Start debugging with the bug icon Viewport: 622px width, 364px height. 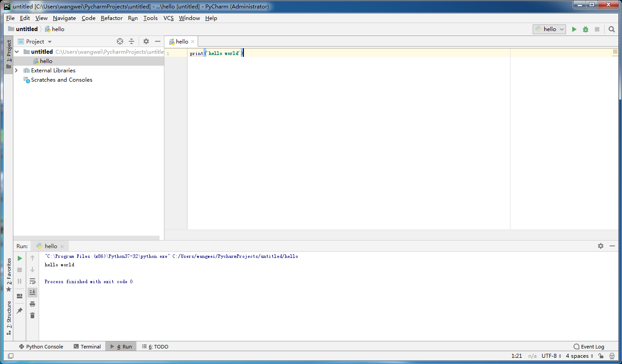(586, 29)
